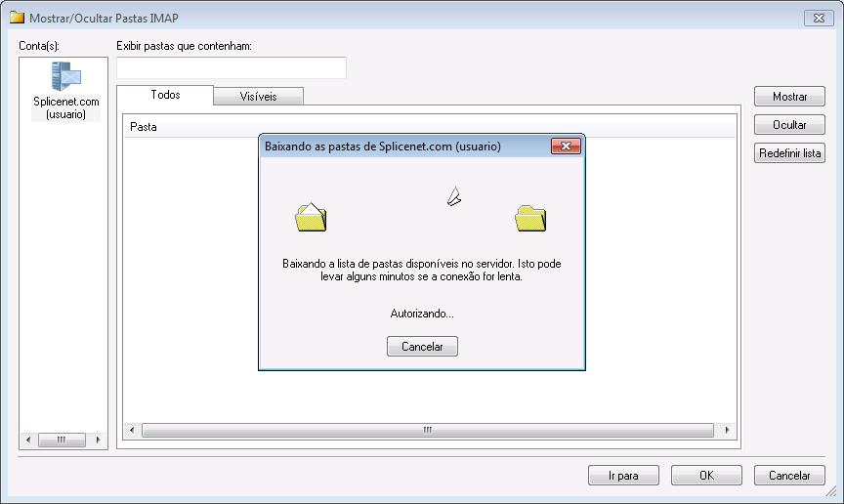844x504 pixels.
Task: Cancel the folder download in dialog
Action: [x=422, y=346]
